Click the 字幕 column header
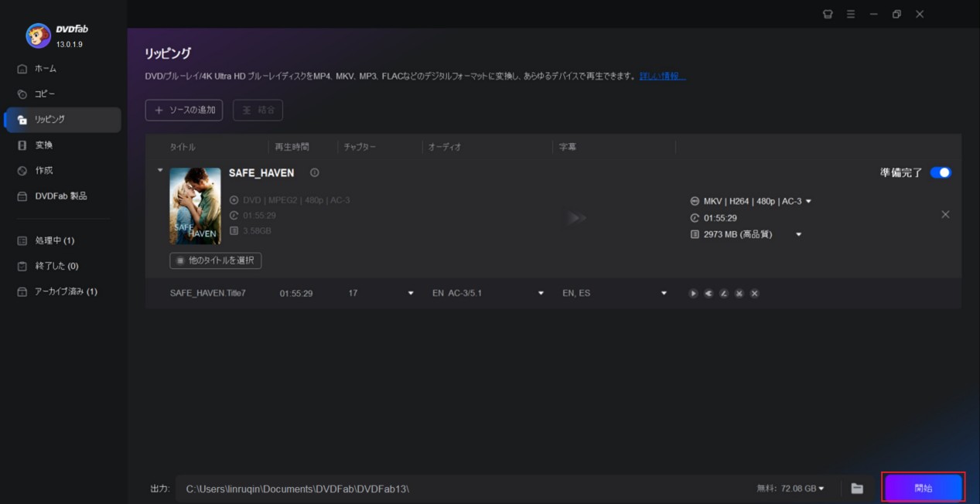 pyautogui.click(x=568, y=147)
